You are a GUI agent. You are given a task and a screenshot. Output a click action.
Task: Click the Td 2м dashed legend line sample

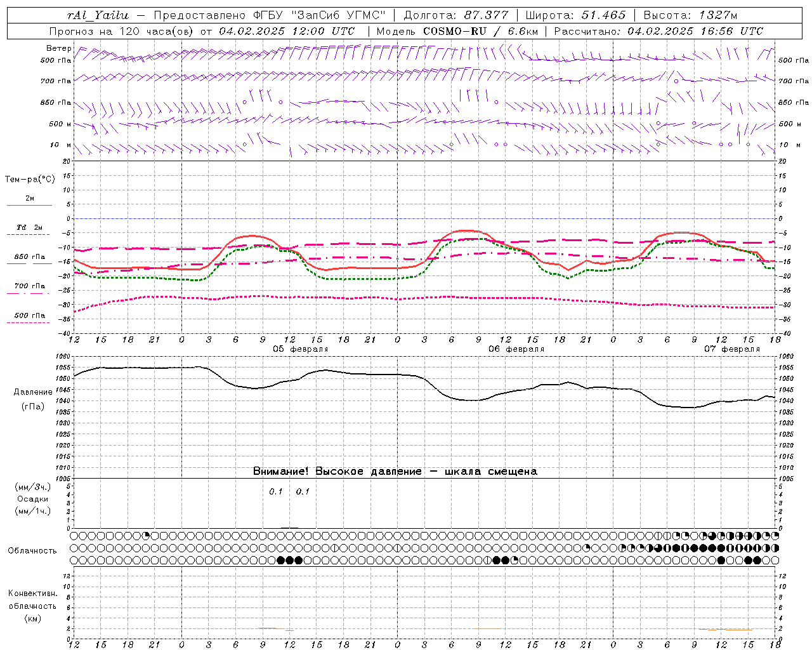click(x=29, y=235)
